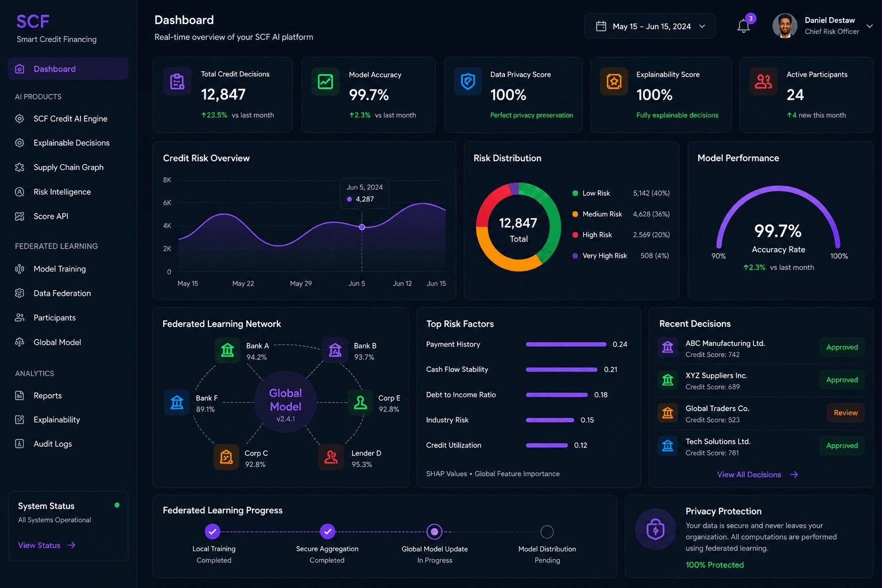Click the calendar icon in date range
The height and width of the screenshot is (588, 882).
tap(601, 26)
